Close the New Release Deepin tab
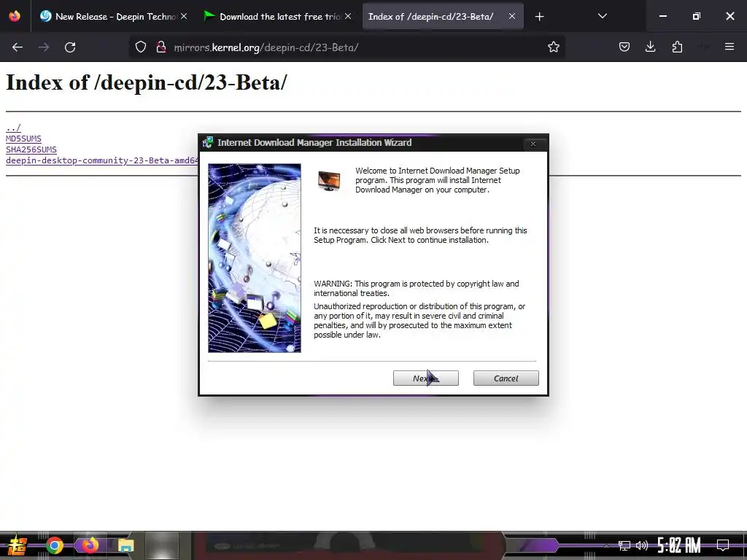Viewport: 747px width, 560px height. coord(184,16)
